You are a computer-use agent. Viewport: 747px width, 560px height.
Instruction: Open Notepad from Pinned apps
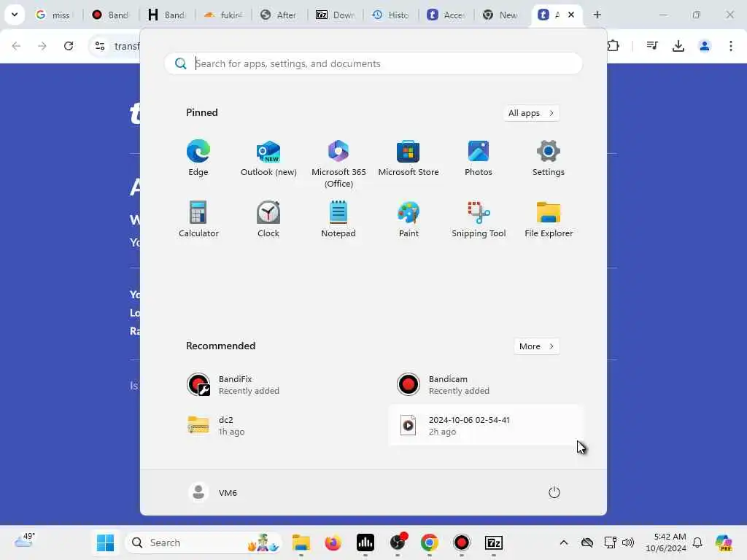tap(338, 219)
